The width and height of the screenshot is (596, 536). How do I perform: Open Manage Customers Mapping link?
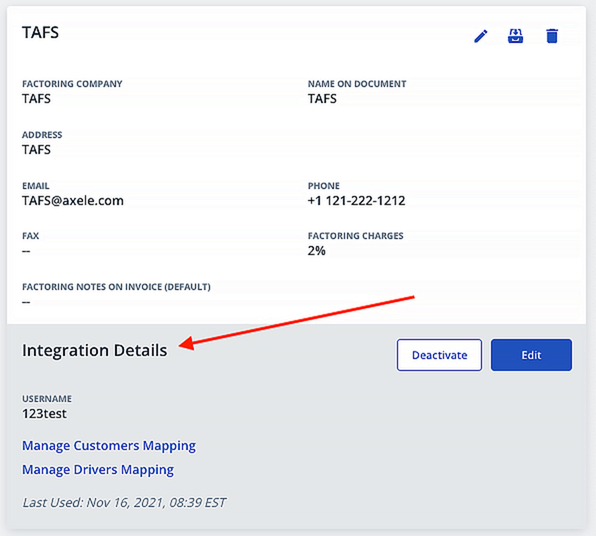[x=109, y=446]
